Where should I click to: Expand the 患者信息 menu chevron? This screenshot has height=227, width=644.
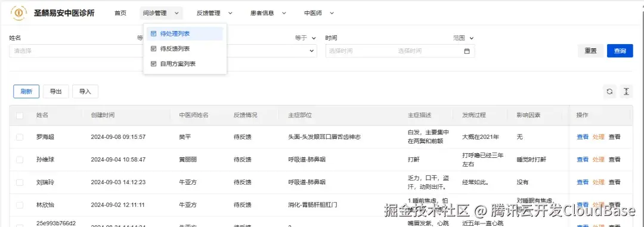284,13
